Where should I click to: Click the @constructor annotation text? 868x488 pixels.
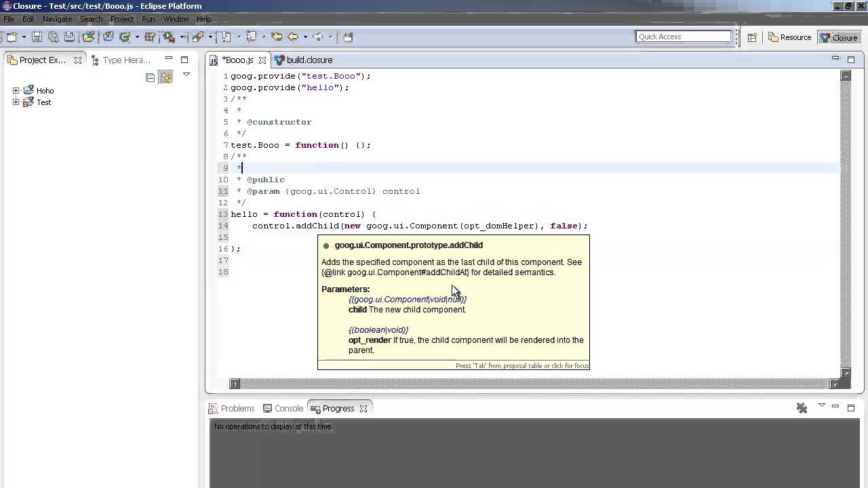(279, 122)
